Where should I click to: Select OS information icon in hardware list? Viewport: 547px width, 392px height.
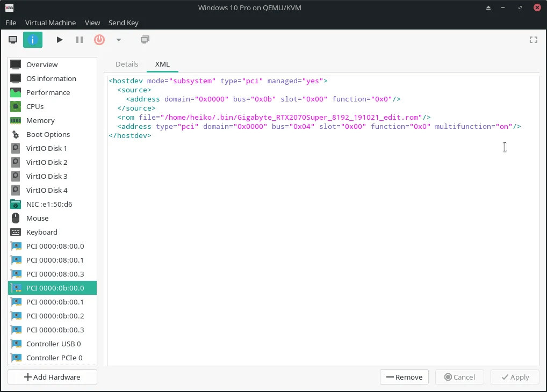[16, 78]
